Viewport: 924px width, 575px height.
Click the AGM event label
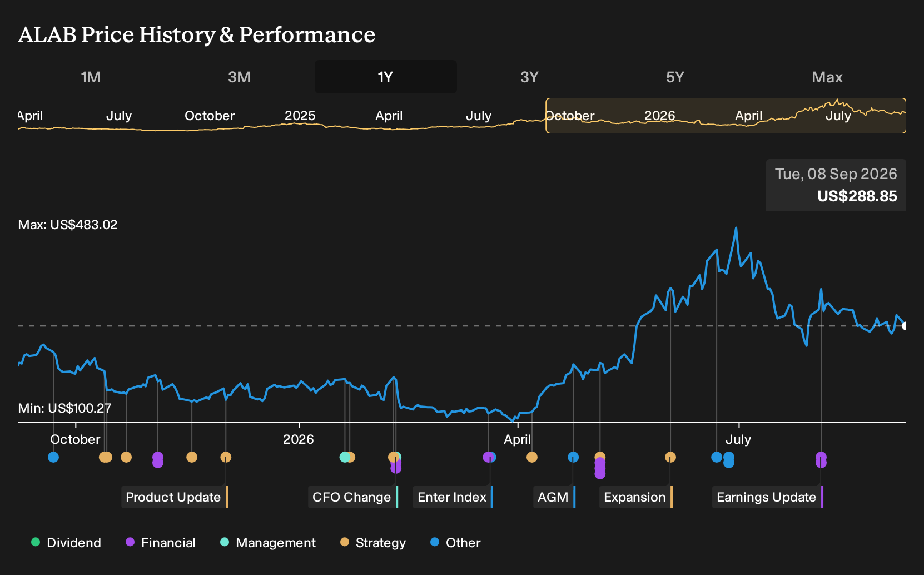coord(554,497)
